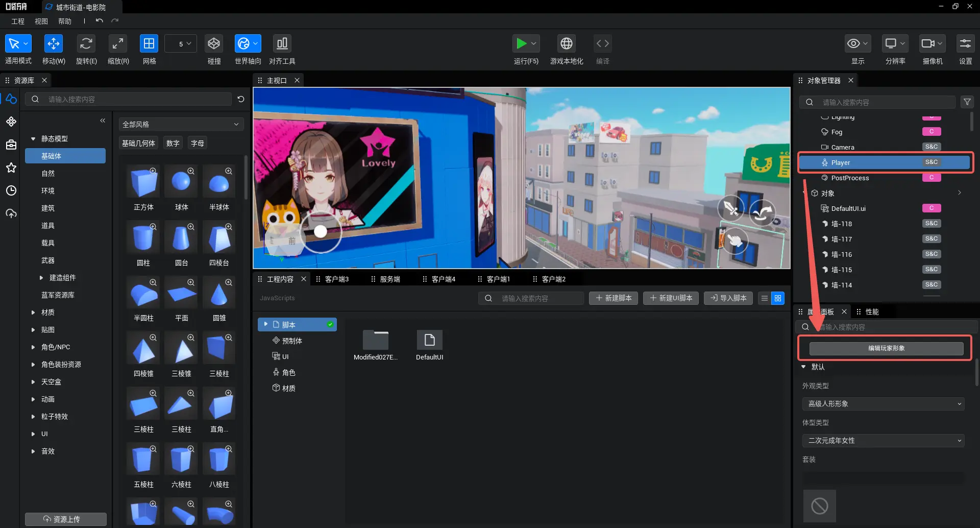Activate the 缩放(R) scale tool
980x528 pixels.
tap(118, 44)
